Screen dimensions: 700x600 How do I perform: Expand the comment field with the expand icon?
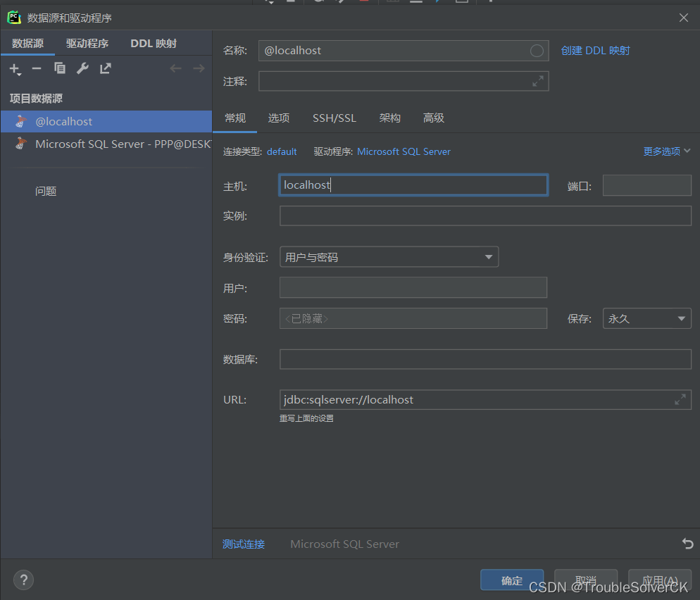[538, 81]
